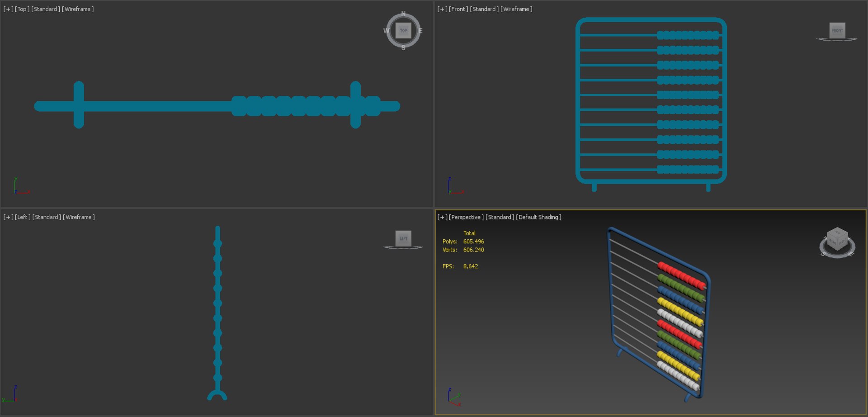The width and height of the screenshot is (868, 417).
Task: Click the Total statistics header
Action: point(469,233)
